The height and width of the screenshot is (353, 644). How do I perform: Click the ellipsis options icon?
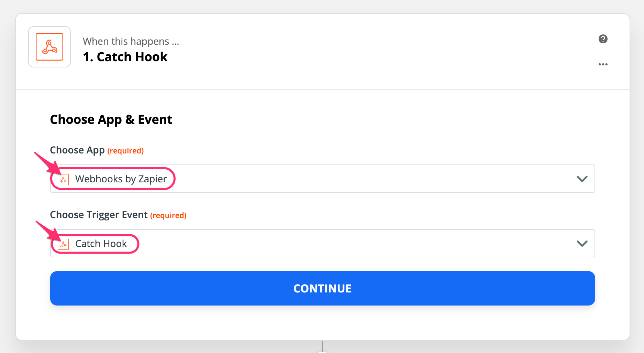pos(603,64)
